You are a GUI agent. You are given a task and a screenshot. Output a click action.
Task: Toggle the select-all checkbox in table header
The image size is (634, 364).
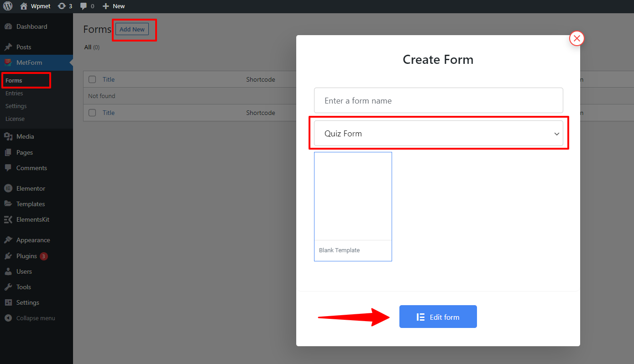pyautogui.click(x=92, y=79)
